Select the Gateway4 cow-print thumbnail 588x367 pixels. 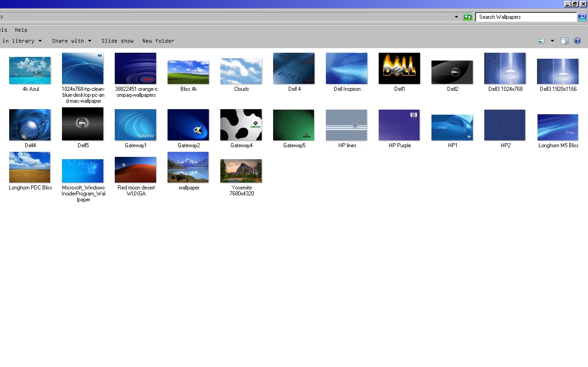click(x=241, y=125)
